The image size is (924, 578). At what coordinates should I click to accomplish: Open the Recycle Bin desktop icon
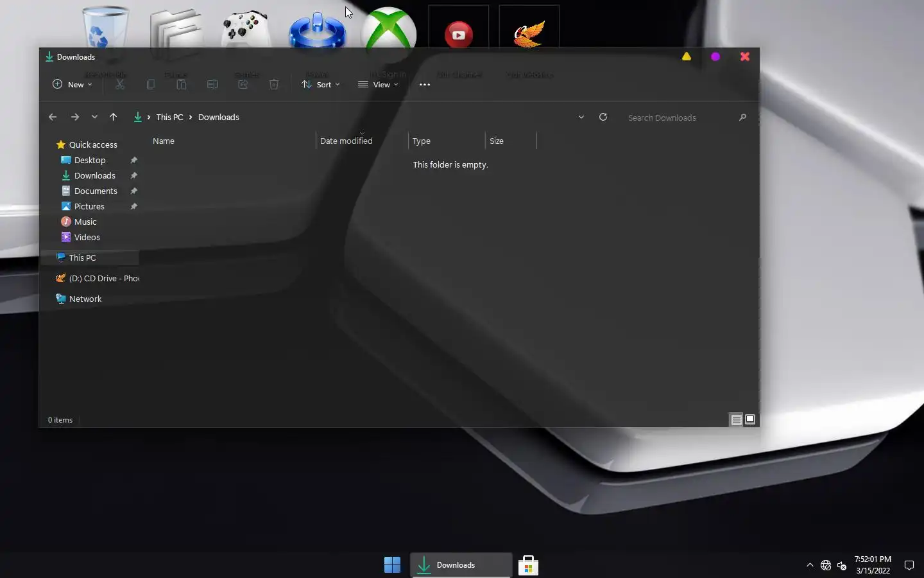point(105,27)
